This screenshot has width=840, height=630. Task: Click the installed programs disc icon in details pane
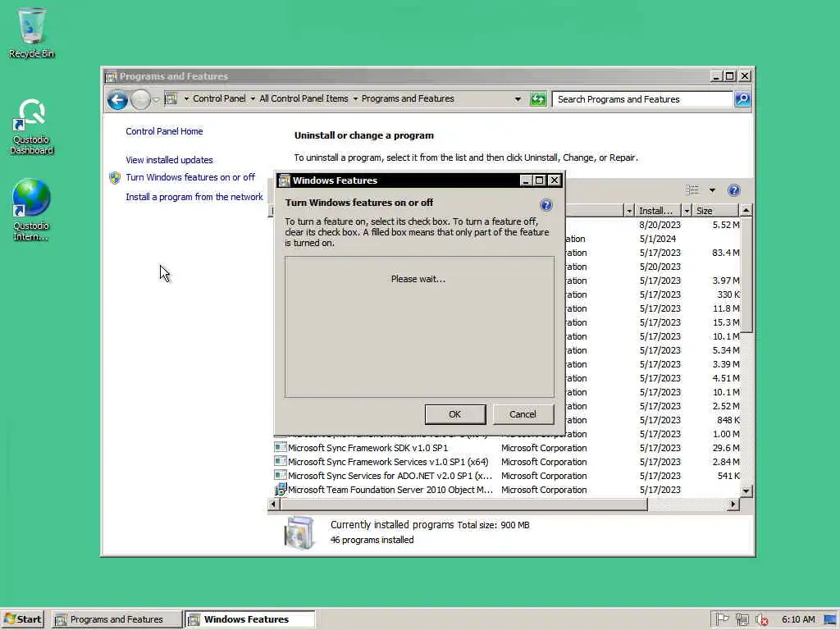299,532
